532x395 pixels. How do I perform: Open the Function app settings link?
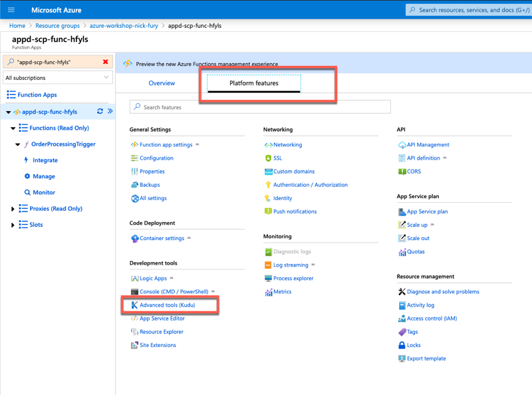pos(166,145)
